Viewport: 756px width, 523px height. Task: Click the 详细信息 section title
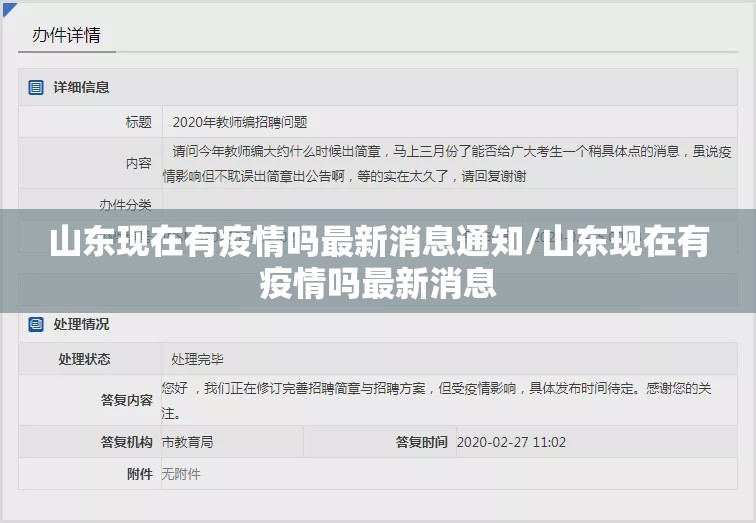[81, 87]
